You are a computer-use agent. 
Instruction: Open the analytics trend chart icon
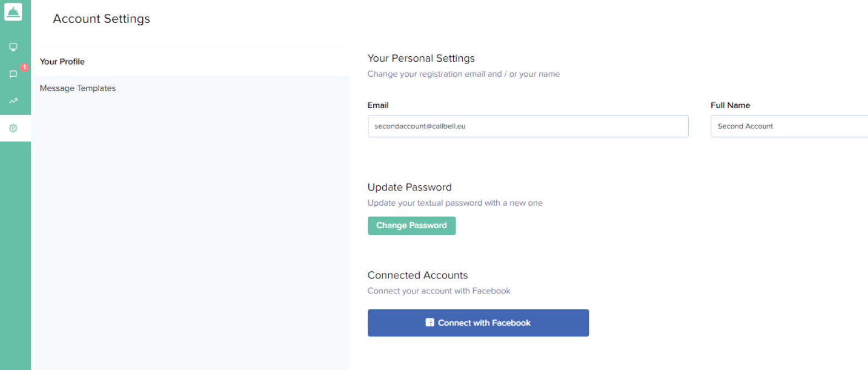tap(13, 101)
